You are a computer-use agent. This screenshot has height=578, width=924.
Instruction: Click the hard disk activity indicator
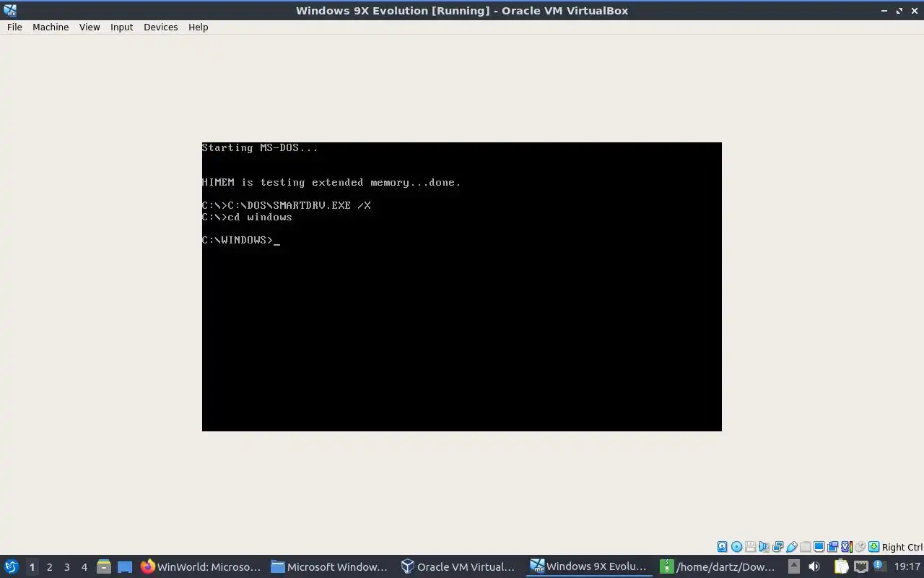tap(722, 547)
